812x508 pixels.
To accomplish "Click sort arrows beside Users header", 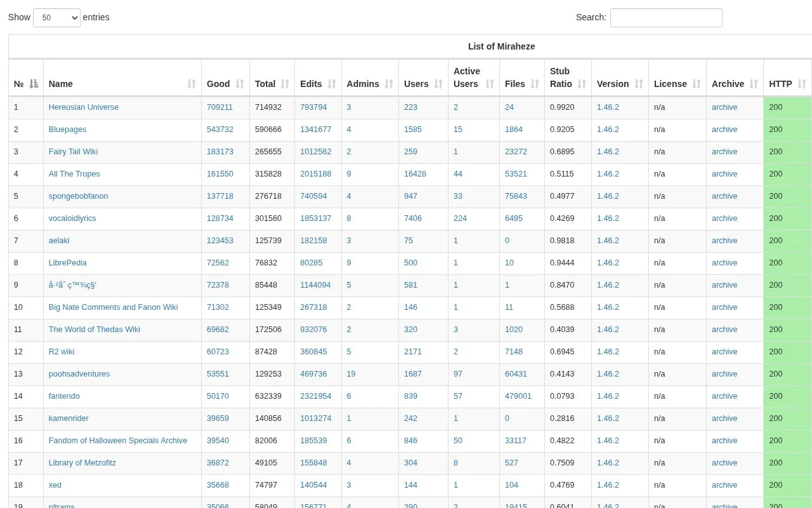I will [439, 84].
